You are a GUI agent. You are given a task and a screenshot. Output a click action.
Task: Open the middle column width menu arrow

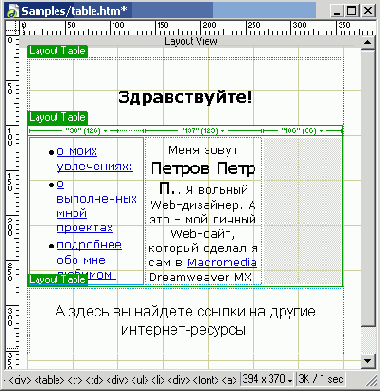[x=223, y=131]
